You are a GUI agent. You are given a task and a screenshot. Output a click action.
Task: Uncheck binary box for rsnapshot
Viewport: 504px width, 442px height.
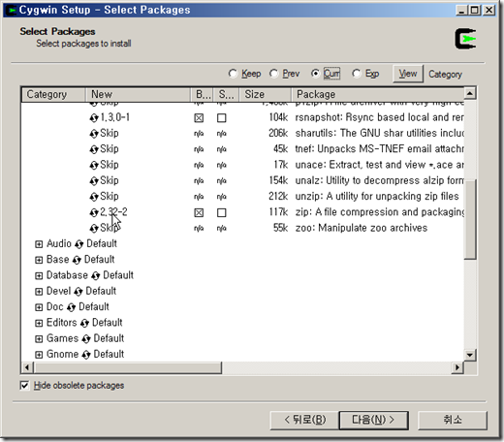coord(199,118)
